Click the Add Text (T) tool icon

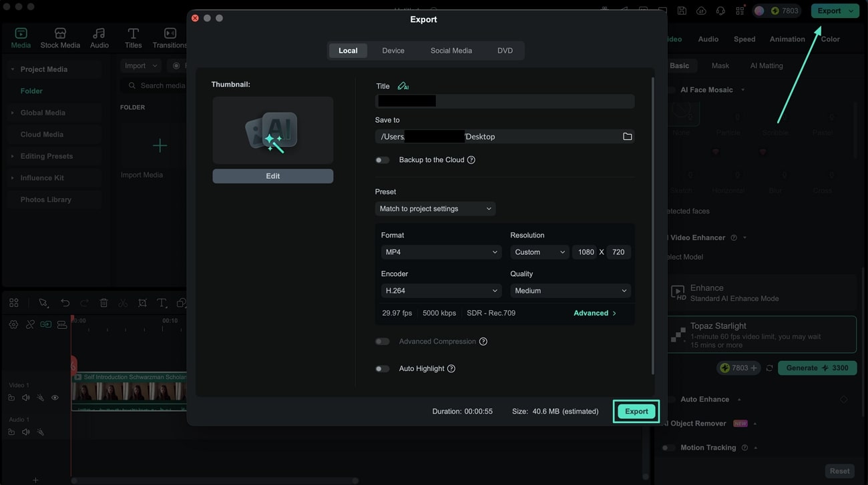click(x=161, y=302)
